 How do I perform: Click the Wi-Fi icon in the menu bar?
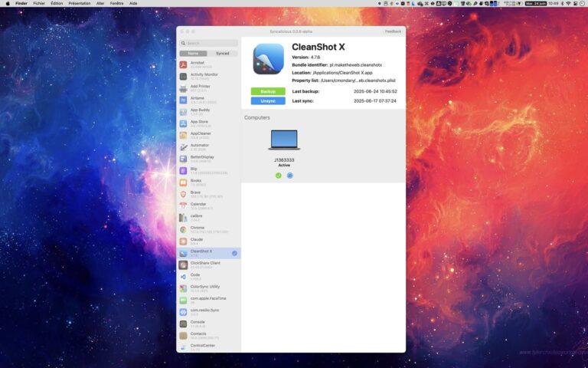tap(568, 3)
